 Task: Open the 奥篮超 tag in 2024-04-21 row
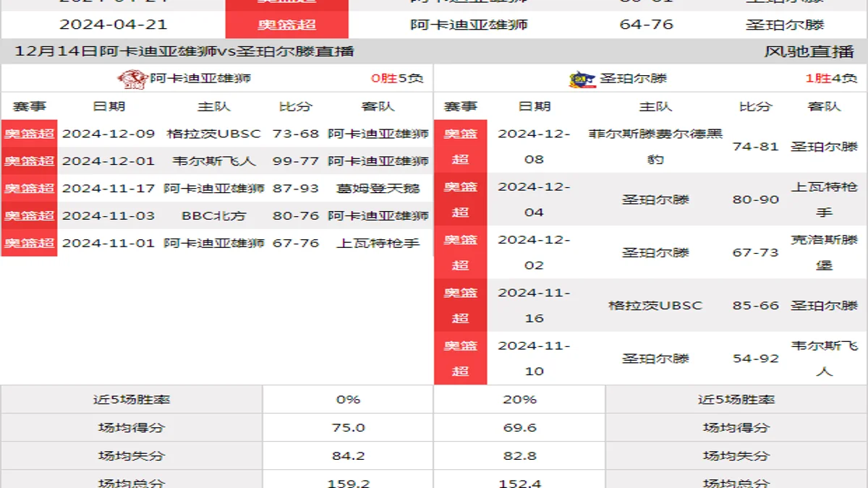point(287,25)
